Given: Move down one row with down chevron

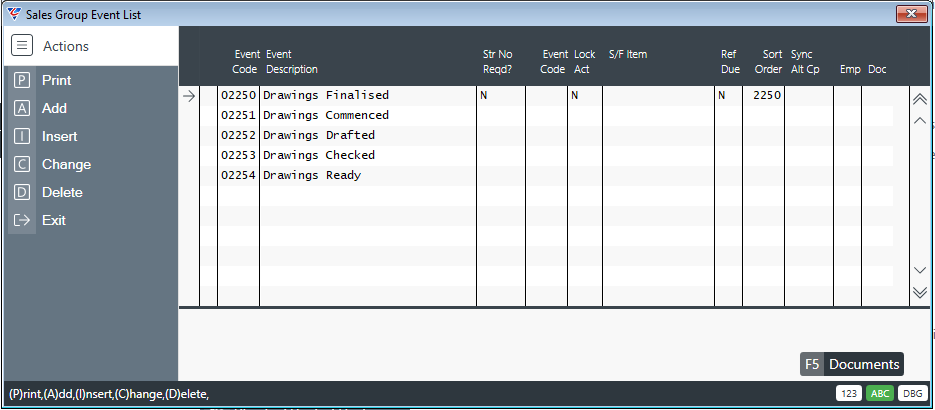Looking at the screenshot, I should (920, 271).
